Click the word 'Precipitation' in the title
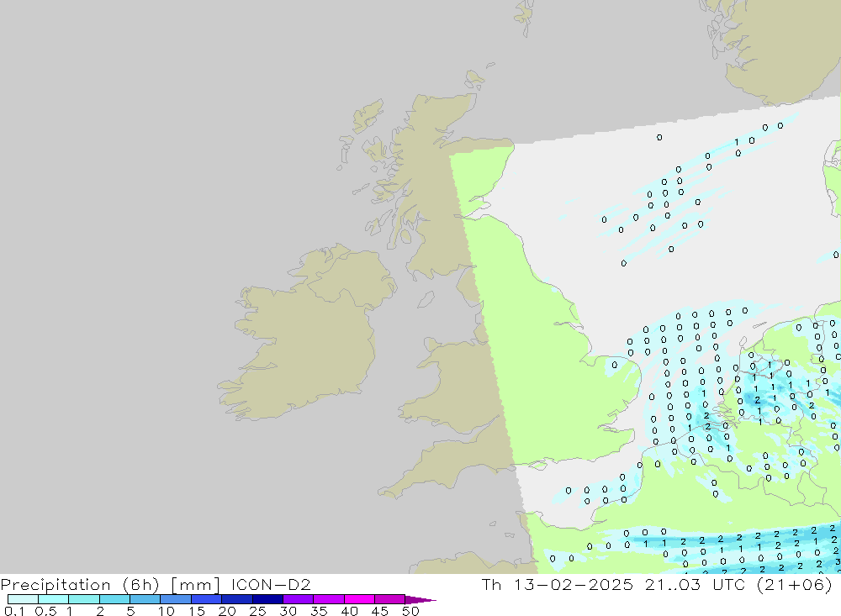 (56, 585)
